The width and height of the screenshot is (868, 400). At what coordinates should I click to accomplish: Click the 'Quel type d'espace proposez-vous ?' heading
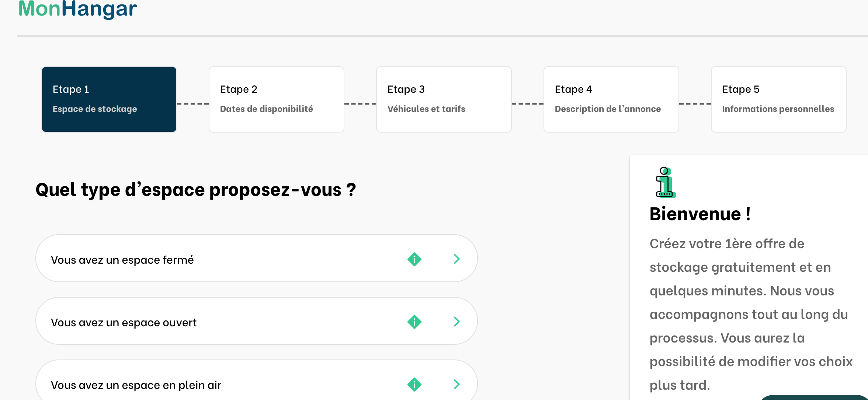(x=196, y=190)
